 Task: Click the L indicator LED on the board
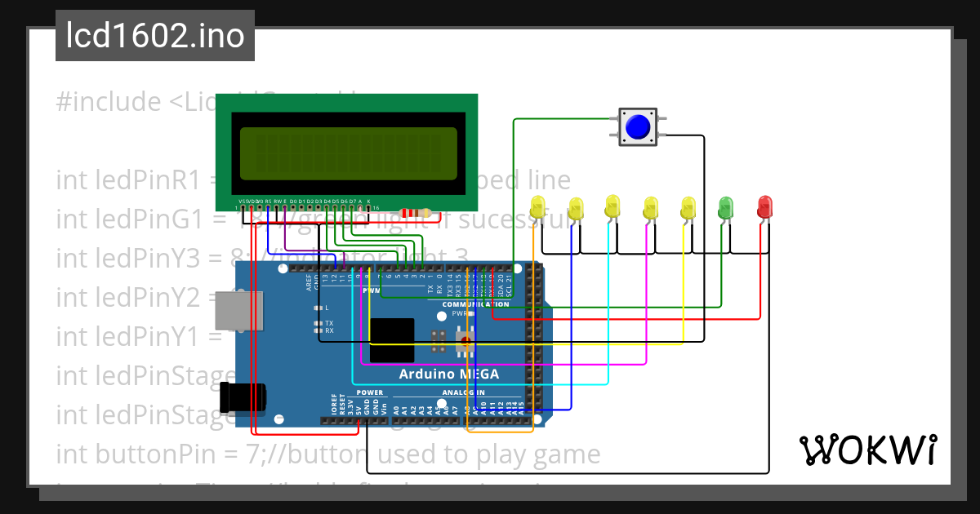coord(318,308)
